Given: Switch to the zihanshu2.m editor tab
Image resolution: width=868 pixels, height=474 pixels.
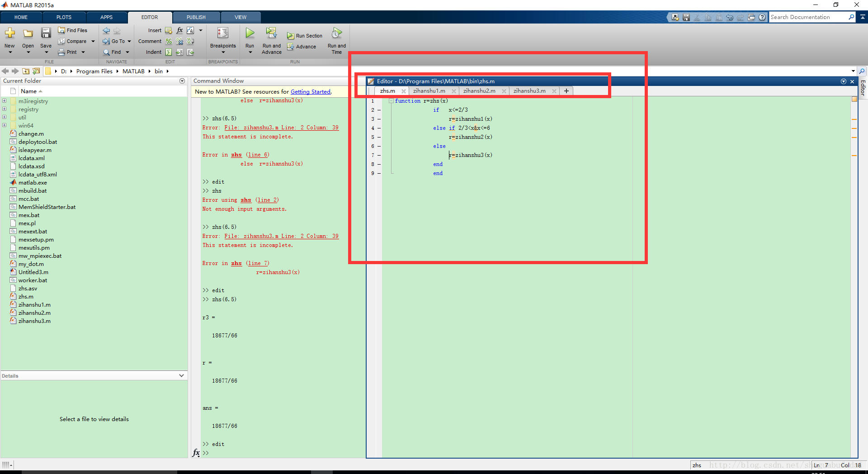Looking at the screenshot, I should (479, 91).
